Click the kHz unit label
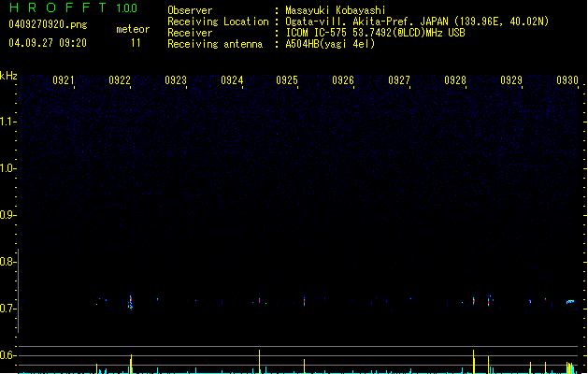The height and width of the screenshot is (374, 588). pos(8,76)
